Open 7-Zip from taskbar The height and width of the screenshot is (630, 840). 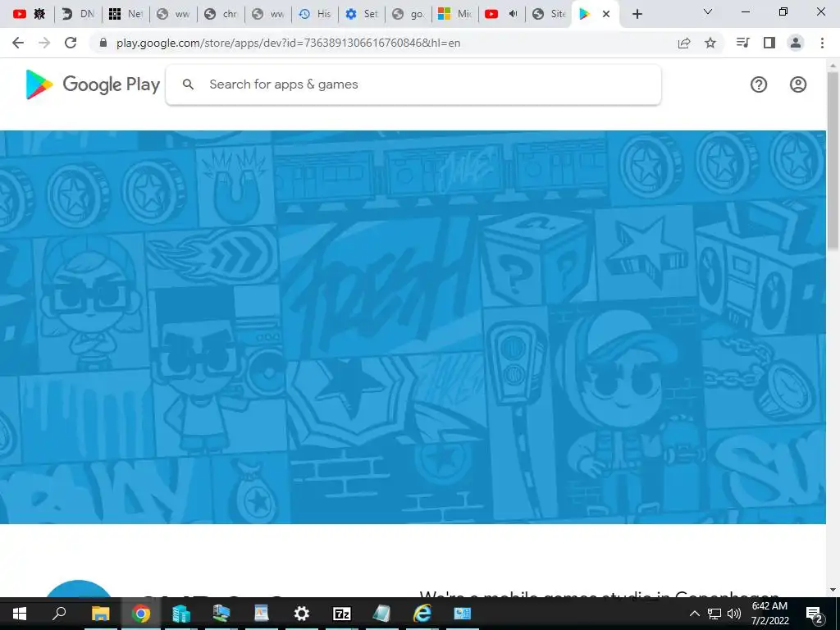(342, 614)
